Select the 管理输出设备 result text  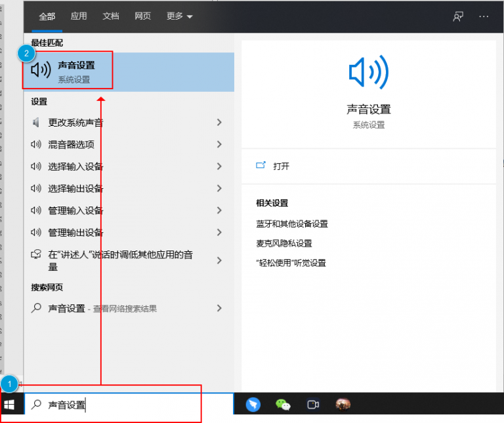75,233
